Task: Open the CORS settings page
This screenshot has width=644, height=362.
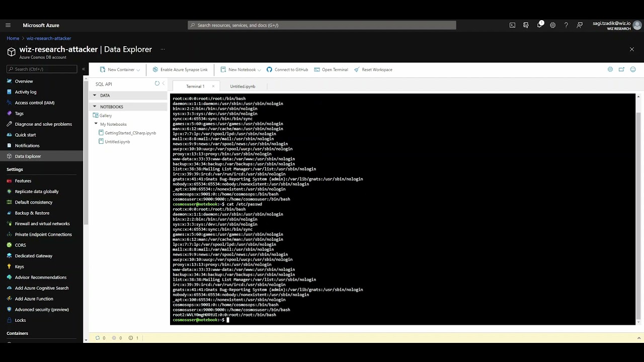Action: (x=20, y=245)
